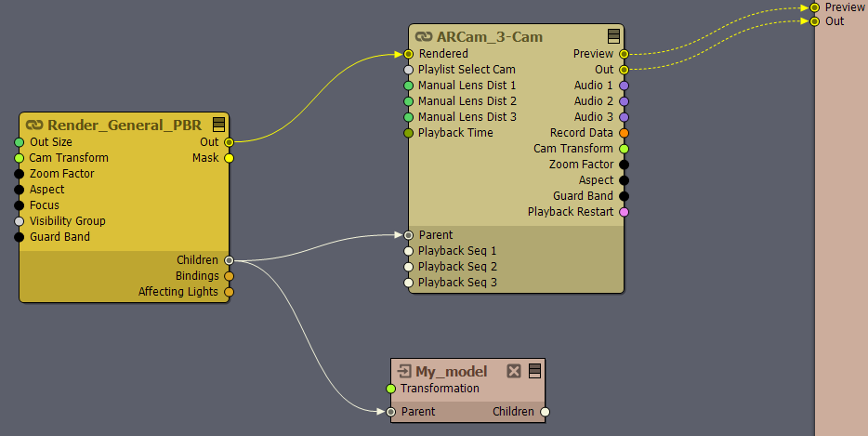868x436 pixels.
Task: Click Visibility Group input pin
Action: pyautogui.click(x=20, y=221)
